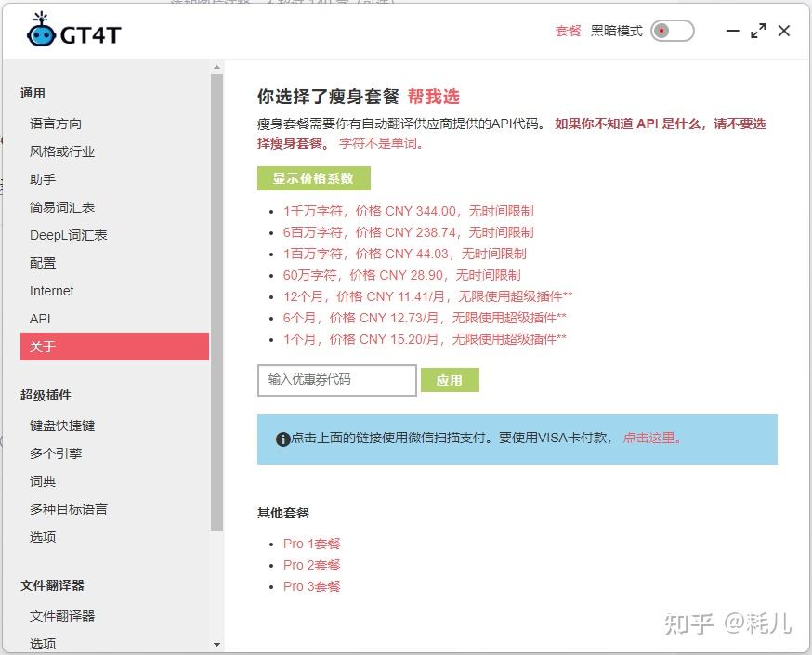Click the coupon code input field

point(335,380)
